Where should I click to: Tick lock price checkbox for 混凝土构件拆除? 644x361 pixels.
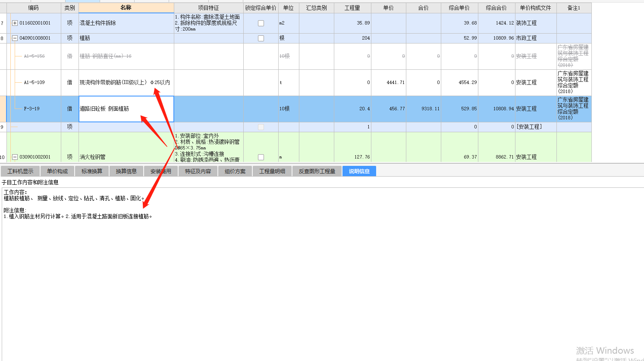261,23
